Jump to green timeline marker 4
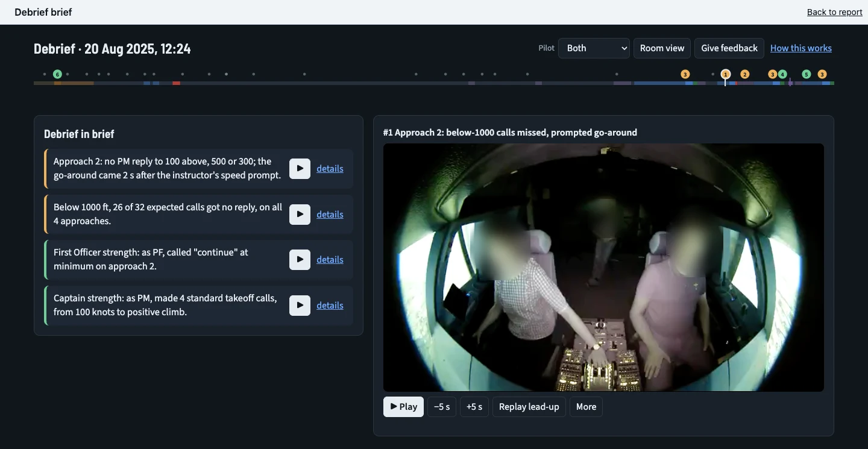 (782, 74)
